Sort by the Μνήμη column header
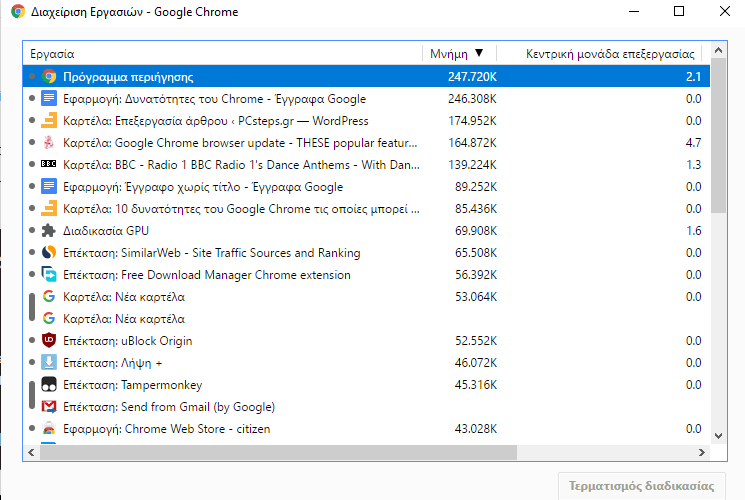 coord(459,53)
